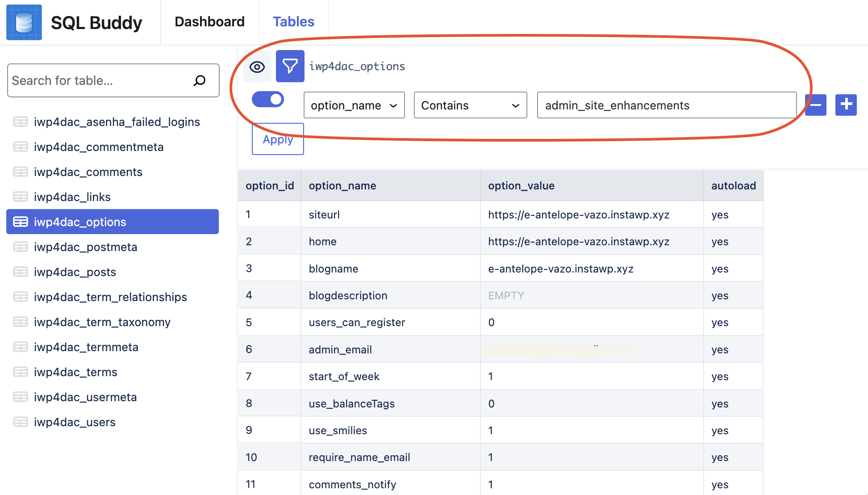
Task: Click table icon beside iwp4dac_term_relationships
Action: coord(21,297)
